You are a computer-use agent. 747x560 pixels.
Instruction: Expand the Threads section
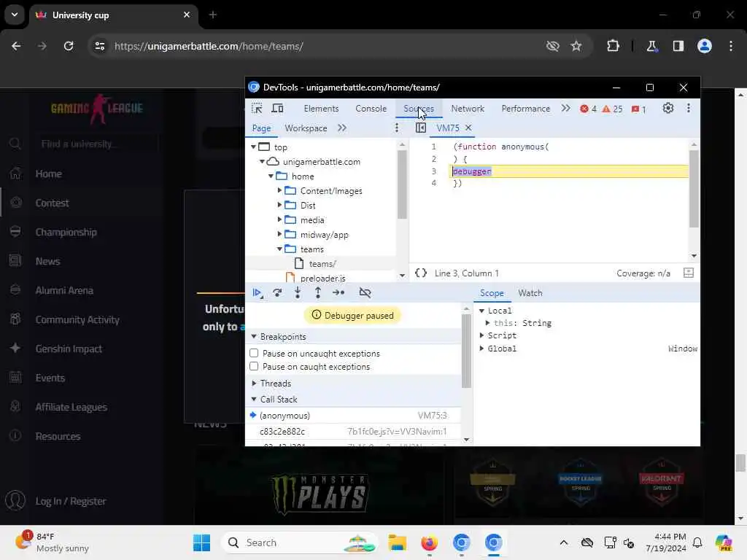click(254, 384)
